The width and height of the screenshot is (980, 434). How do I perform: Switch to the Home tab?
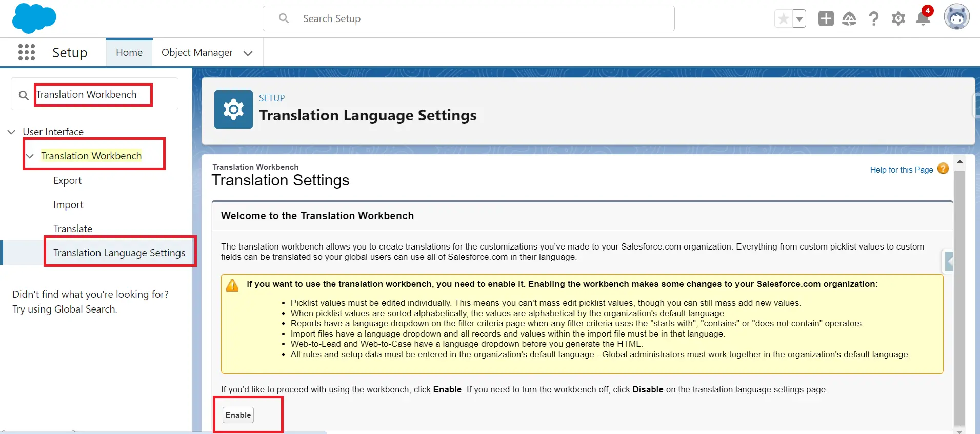pos(129,53)
